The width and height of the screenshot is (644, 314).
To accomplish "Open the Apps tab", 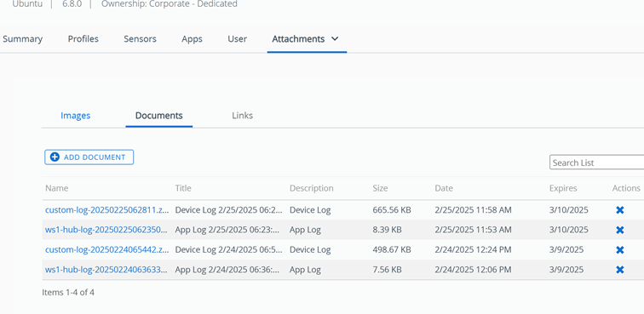I will [x=192, y=39].
